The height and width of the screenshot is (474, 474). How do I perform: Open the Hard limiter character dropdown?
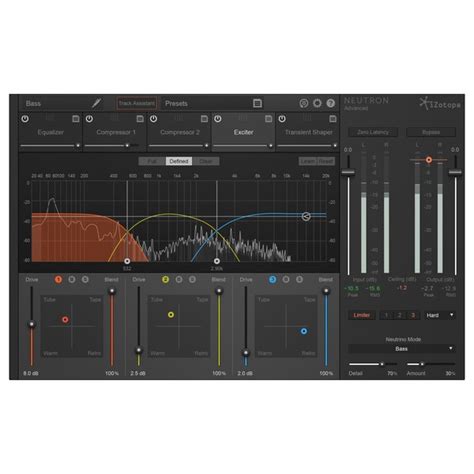[x=440, y=315]
